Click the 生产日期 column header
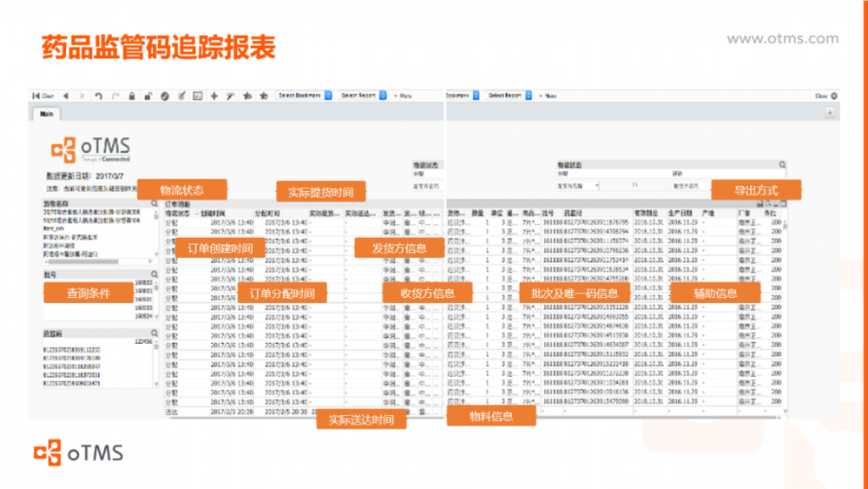Image resolution: width=868 pixels, height=489 pixels. 680,212
